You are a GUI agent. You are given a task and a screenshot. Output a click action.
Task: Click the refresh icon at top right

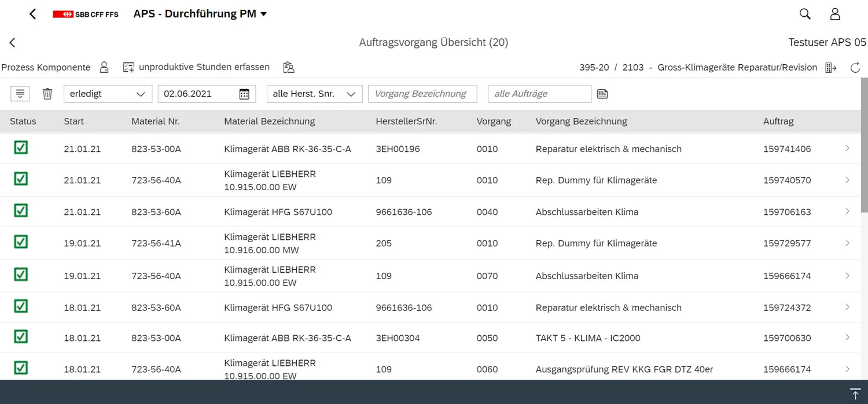coord(855,68)
